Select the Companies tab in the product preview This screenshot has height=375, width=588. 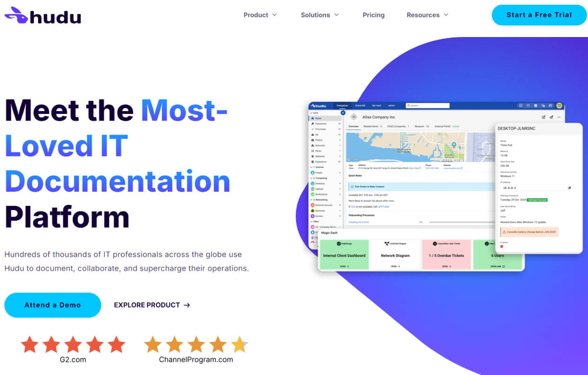pyautogui.click(x=342, y=105)
